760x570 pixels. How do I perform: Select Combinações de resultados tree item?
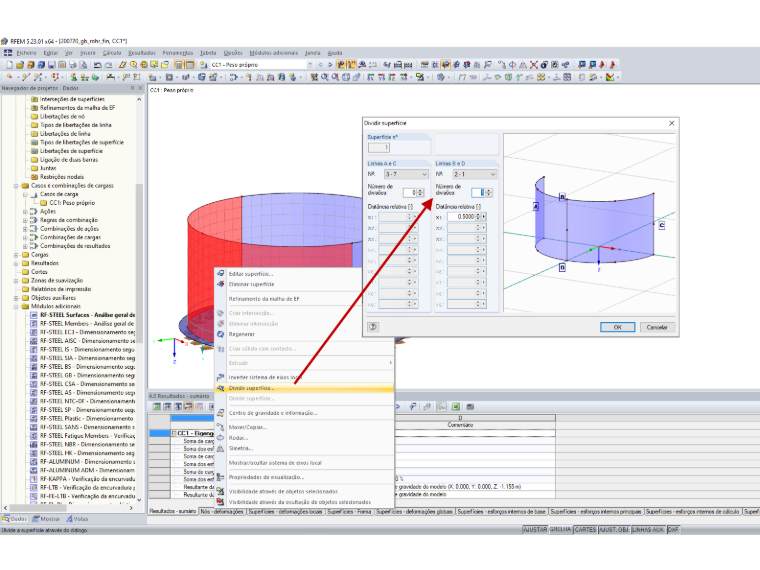point(75,246)
